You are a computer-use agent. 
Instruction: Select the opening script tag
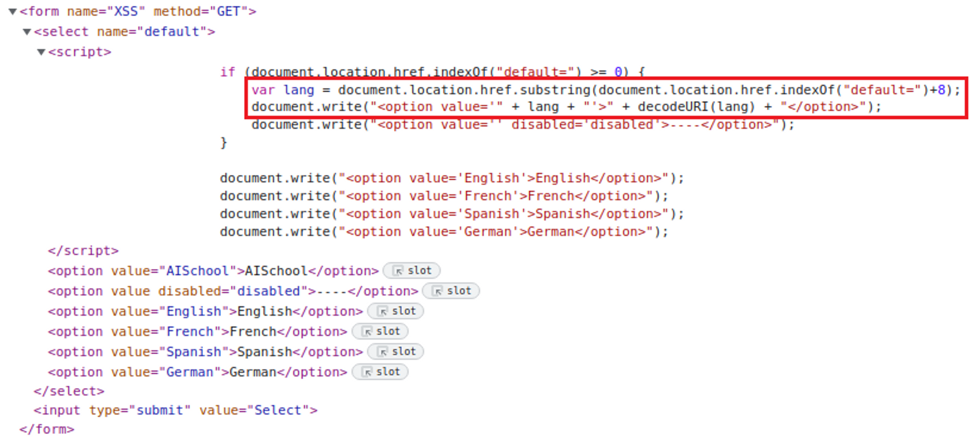79,52
